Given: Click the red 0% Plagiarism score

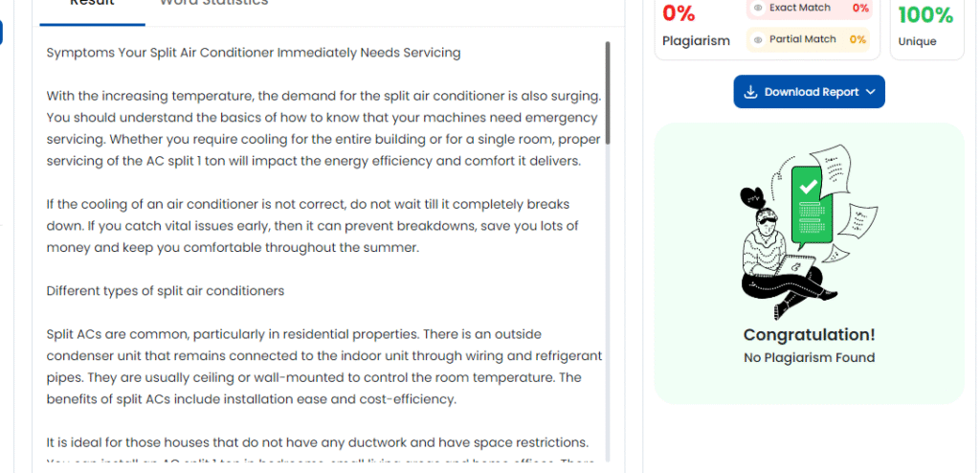Looking at the screenshot, I should [679, 13].
